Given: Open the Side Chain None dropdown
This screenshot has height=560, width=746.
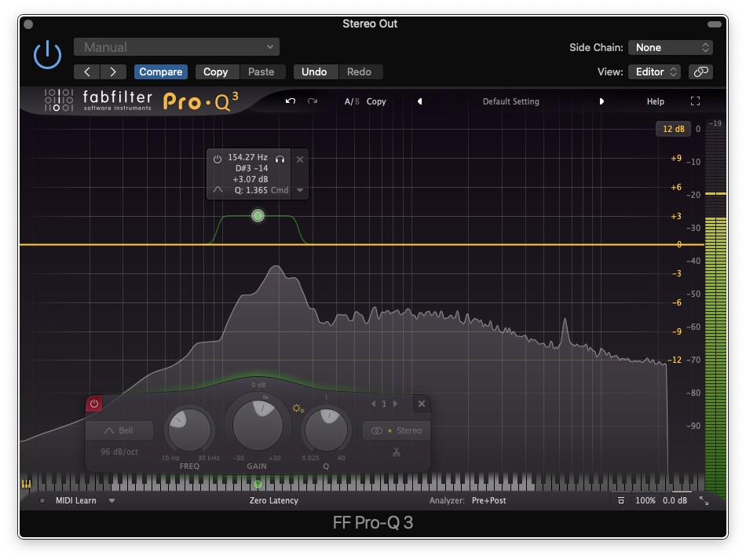Looking at the screenshot, I should (x=673, y=47).
